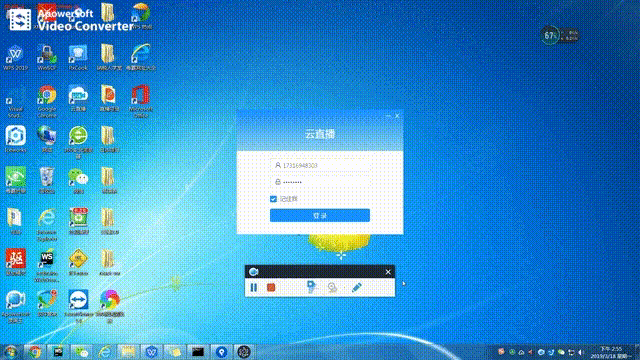Viewport: 640px width, 360px height.
Task: Open the 云直播 cloud desktop shortcut
Action: (78, 99)
